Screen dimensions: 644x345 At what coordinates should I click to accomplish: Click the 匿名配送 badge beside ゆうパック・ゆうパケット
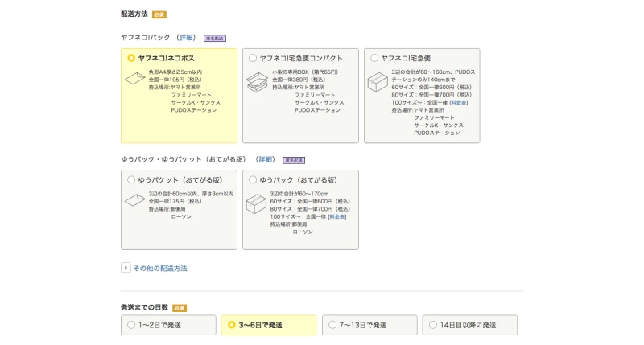coord(294,160)
